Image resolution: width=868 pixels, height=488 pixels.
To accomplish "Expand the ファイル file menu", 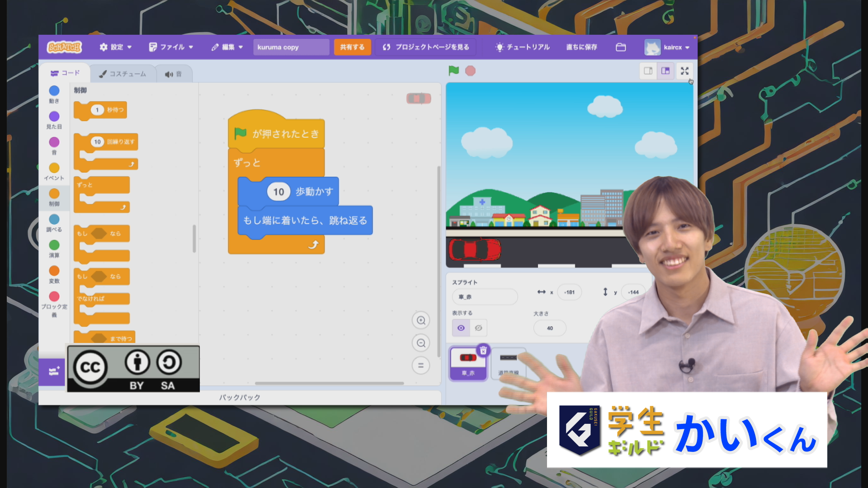I will pyautogui.click(x=171, y=47).
